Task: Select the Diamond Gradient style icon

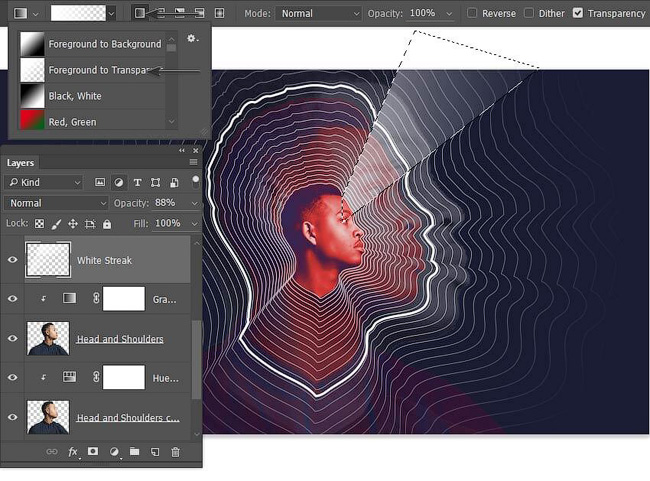Action: [219, 13]
